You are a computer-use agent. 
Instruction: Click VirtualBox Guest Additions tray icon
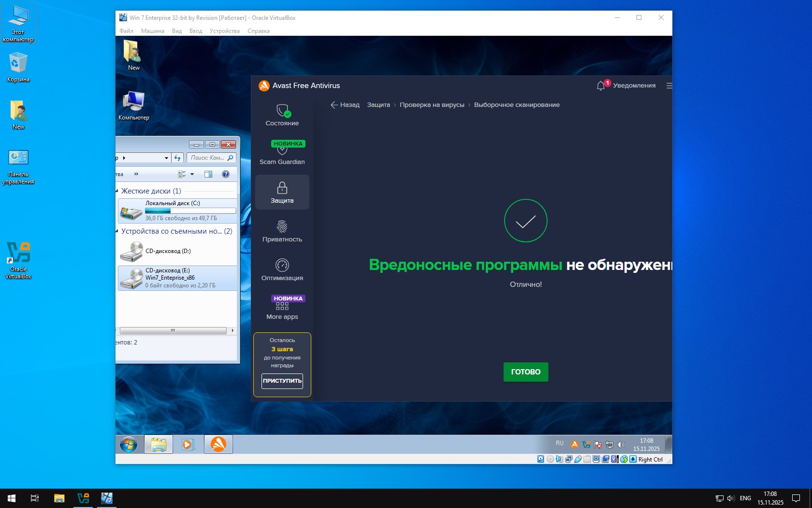586,444
